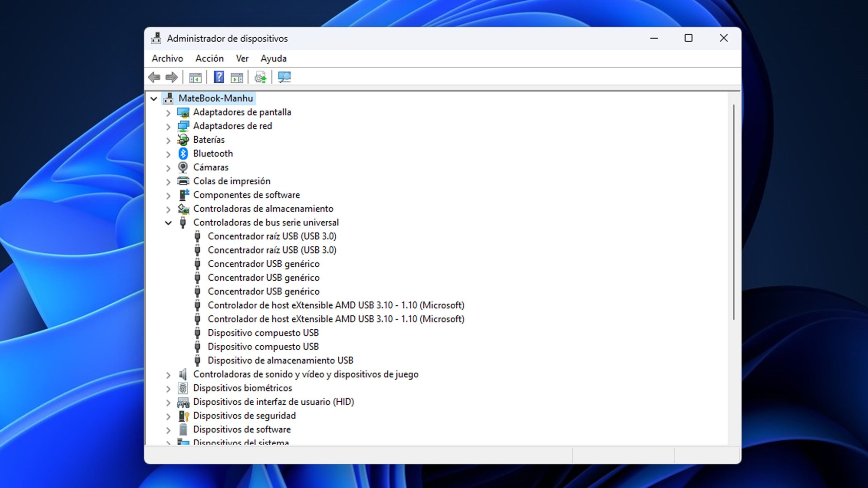Collapse the MateBook-Manhu root node

pyautogui.click(x=154, y=99)
